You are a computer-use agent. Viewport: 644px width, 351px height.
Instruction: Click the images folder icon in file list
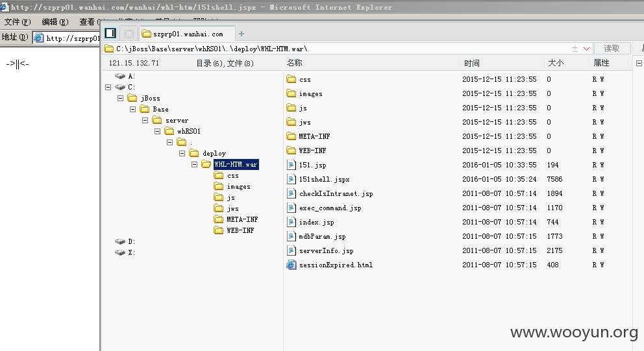(291, 93)
